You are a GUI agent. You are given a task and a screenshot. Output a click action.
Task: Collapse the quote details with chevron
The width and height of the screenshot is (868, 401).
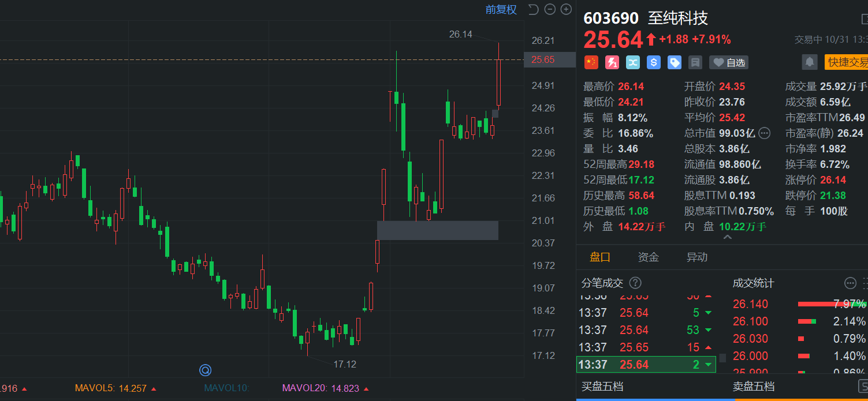[727, 237]
